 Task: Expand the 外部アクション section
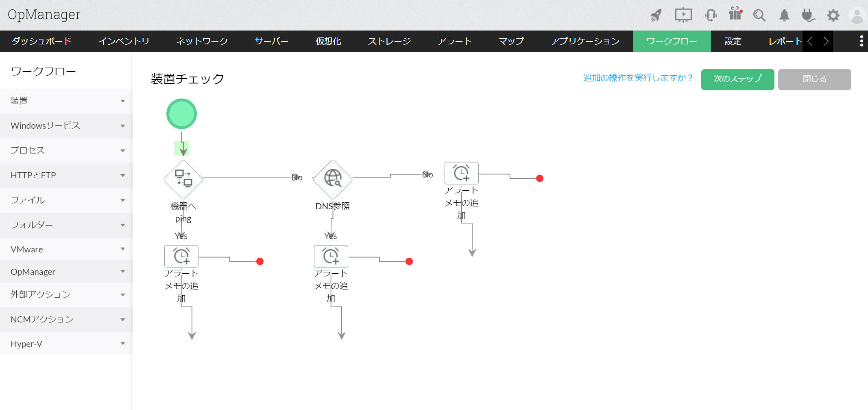[66, 295]
